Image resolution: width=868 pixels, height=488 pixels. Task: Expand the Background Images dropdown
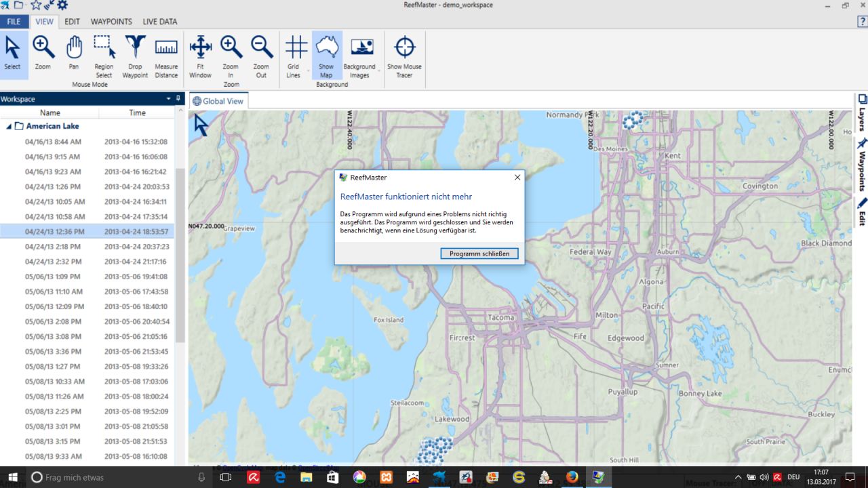378,70
